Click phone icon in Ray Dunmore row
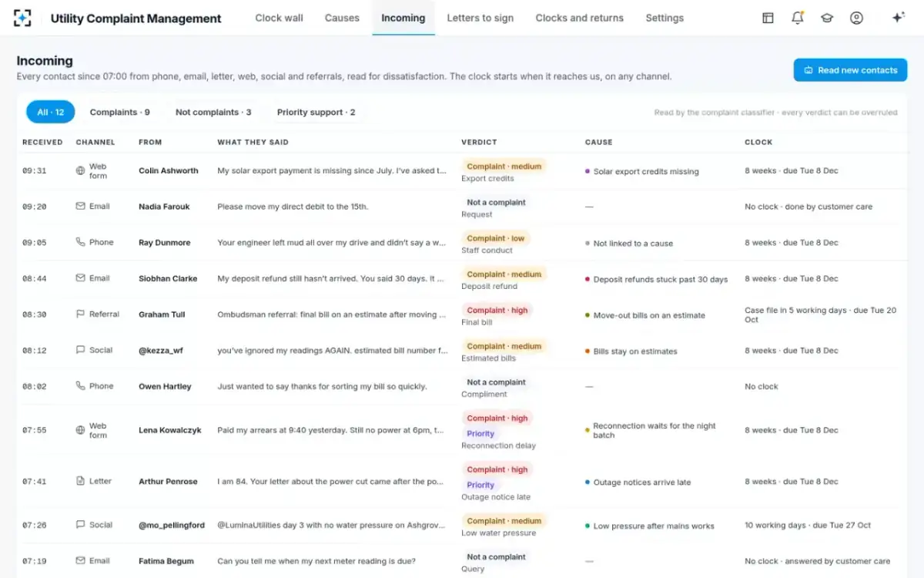The width and height of the screenshot is (924, 578). (80, 242)
